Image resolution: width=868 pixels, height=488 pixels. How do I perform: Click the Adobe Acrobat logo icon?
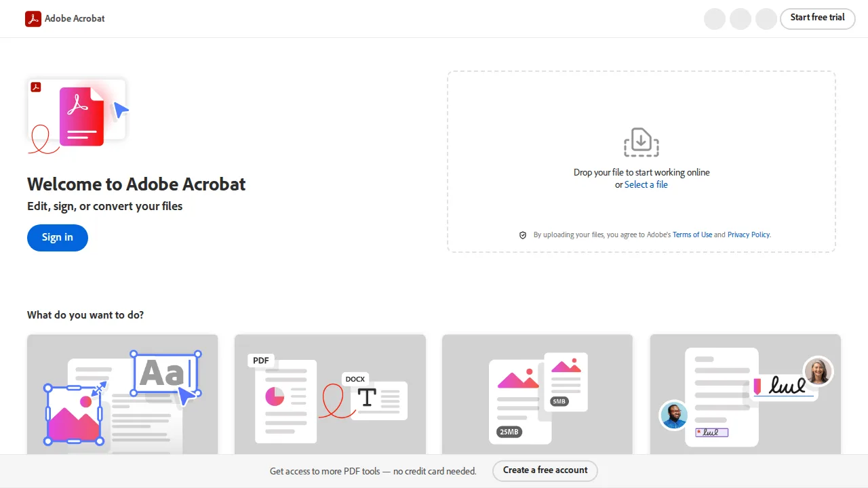[x=33, y=19]
